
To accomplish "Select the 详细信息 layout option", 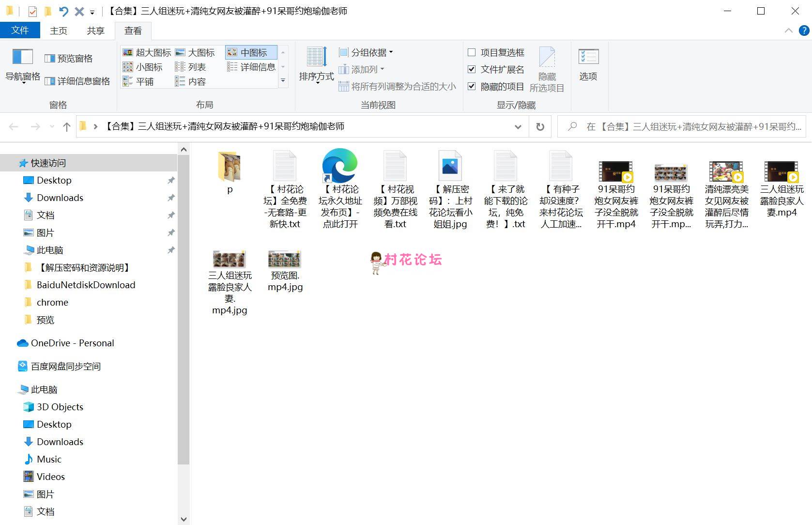I will point(251,67).
